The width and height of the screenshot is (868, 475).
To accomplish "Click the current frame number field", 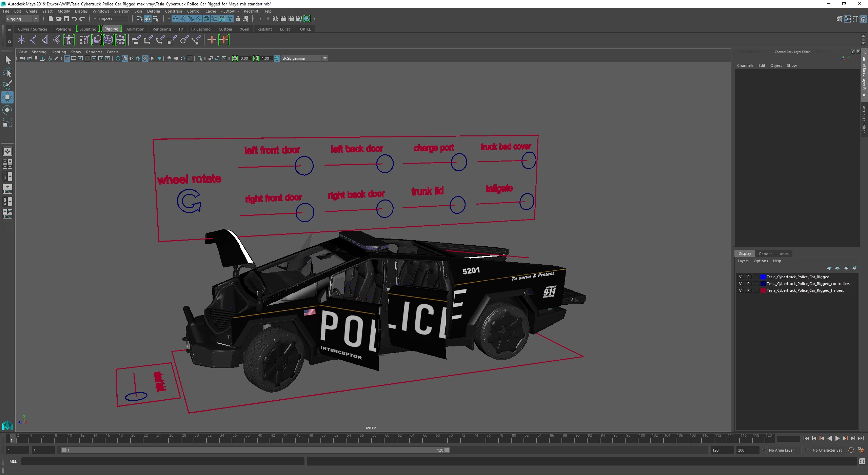I will pyautogui.click(x=788, y=439).
